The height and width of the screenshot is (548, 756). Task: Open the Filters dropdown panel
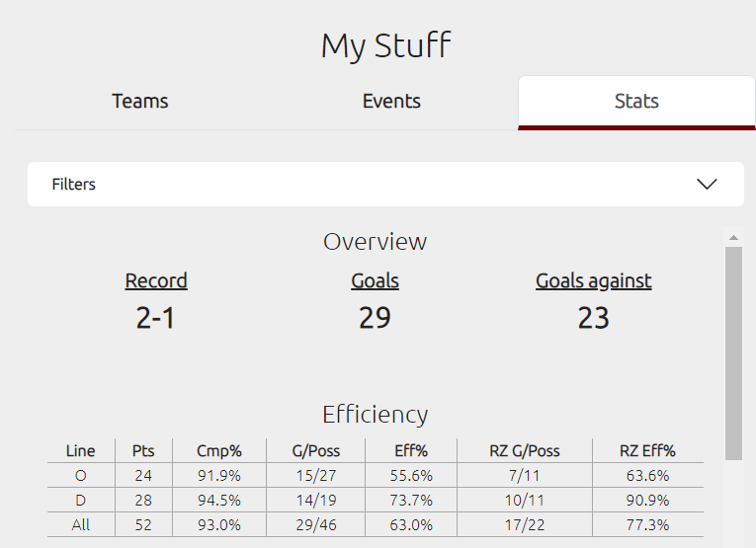coord(385,184)
